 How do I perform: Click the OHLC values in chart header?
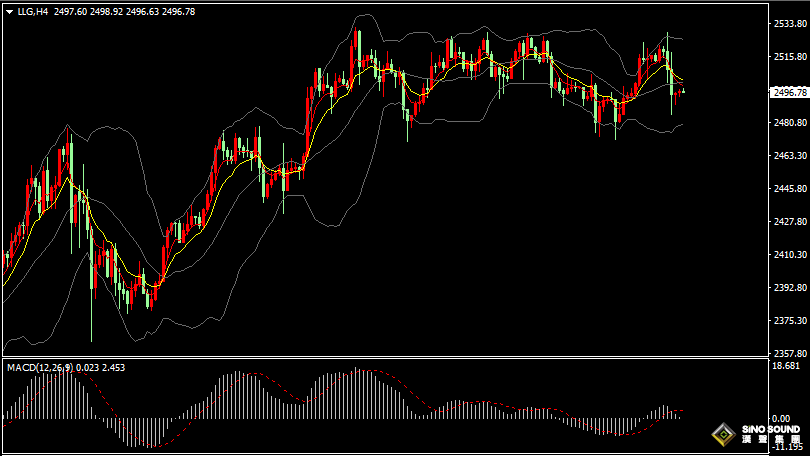123,12
